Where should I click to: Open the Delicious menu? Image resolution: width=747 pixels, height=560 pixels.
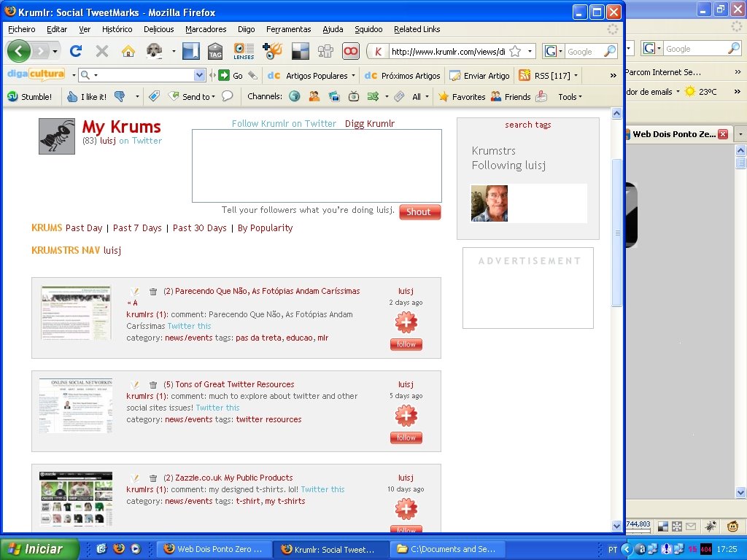(x=158, y=29)
